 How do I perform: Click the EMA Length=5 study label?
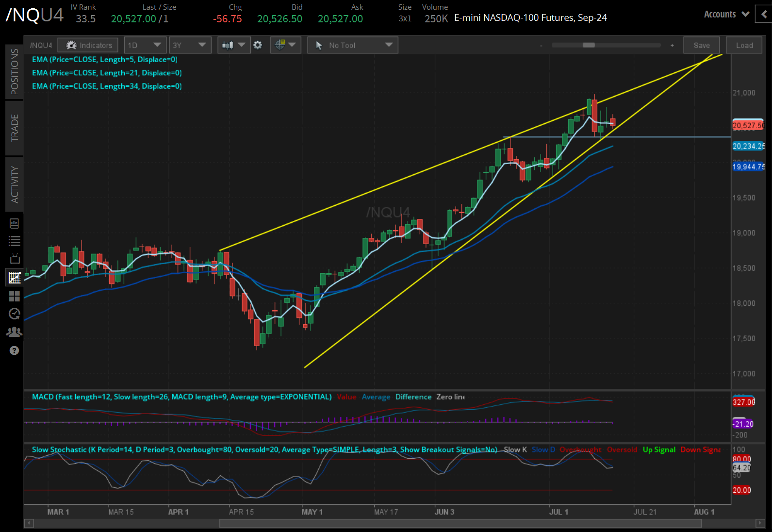[x=105, y=60]
